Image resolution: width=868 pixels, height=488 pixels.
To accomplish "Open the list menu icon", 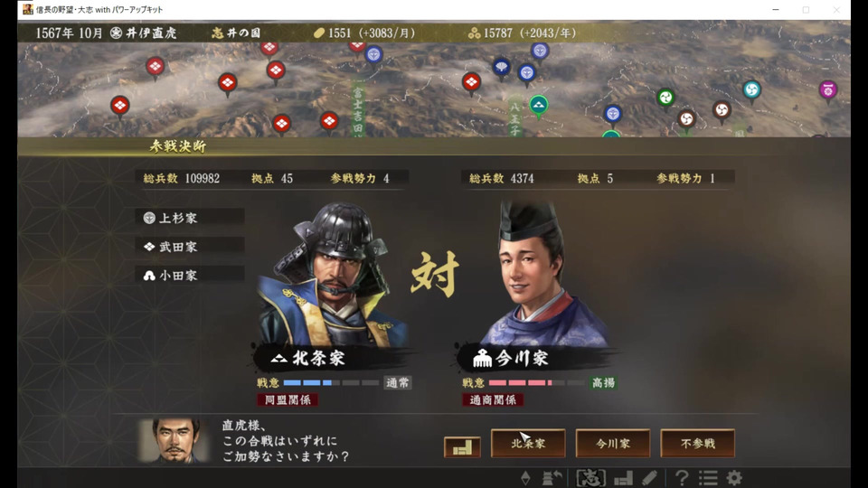I will click(x=709, y=477).
